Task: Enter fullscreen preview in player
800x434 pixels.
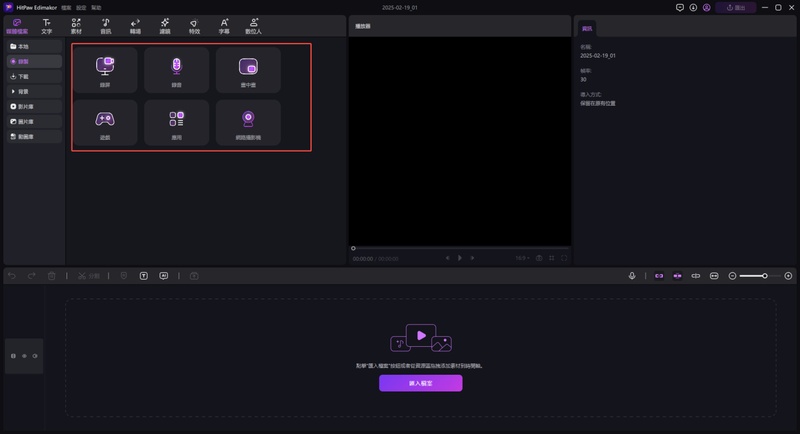Action: coord(564,258)
